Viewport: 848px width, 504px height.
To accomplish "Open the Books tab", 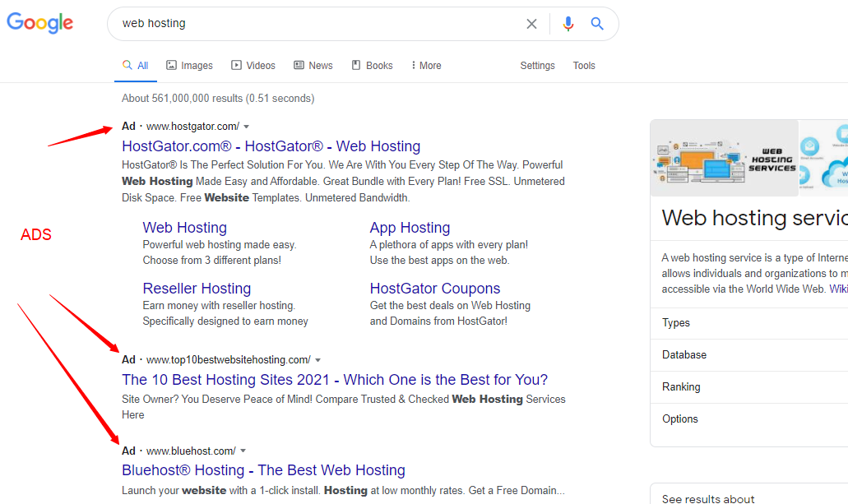I will pyautogui.click(x=372, y=66).
